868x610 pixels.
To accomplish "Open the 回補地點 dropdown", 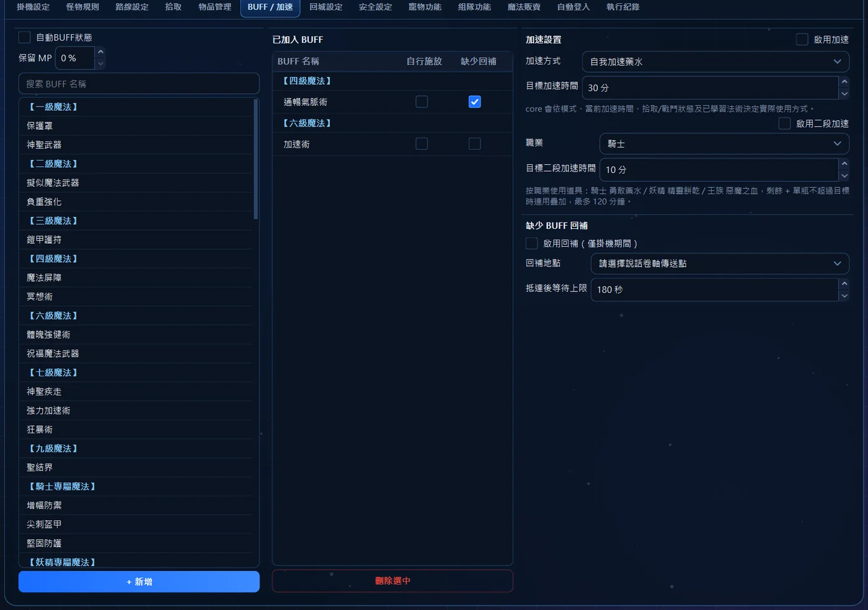I will [720, 263].
